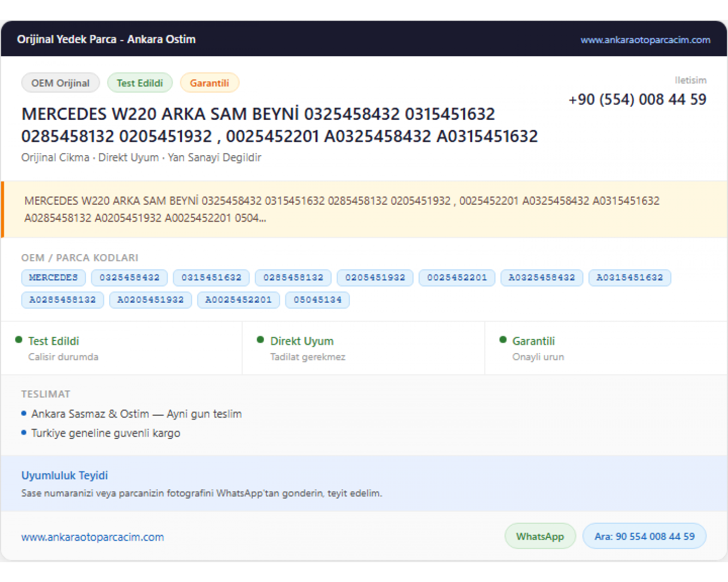Image resolution: width=728 pixels, height=582 pixels.
Task: Click the orange Garantili badge
Action: [x=209, y=83]
